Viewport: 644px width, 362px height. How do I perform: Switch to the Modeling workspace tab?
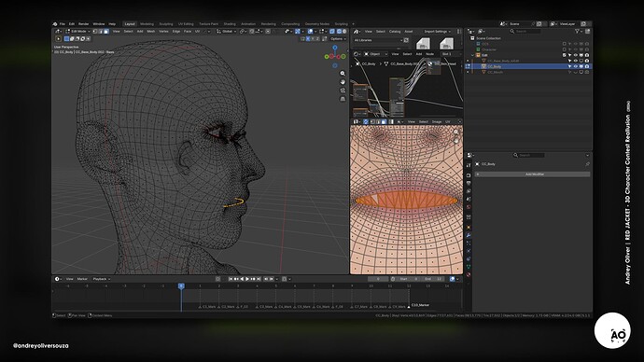point(147,24)
